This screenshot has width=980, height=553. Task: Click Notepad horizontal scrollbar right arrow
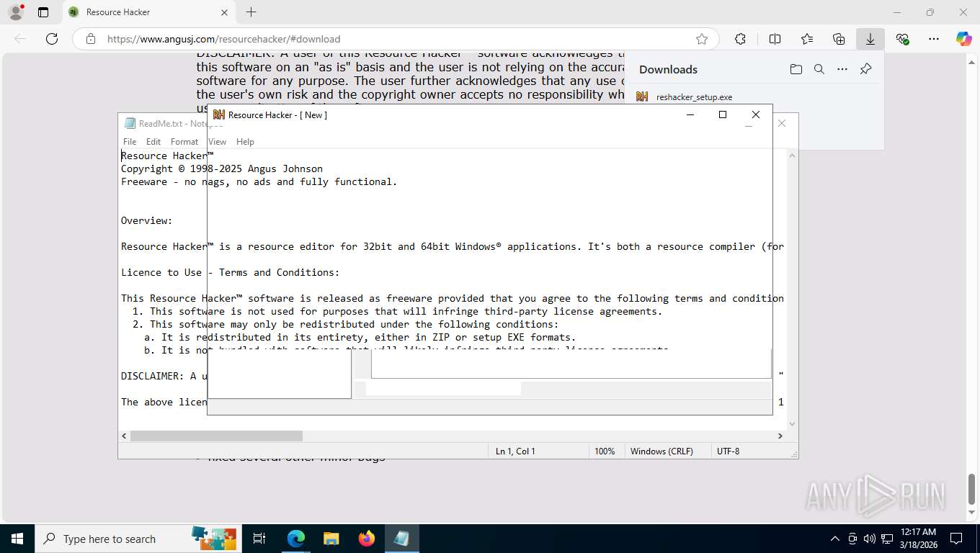[780, 436]
